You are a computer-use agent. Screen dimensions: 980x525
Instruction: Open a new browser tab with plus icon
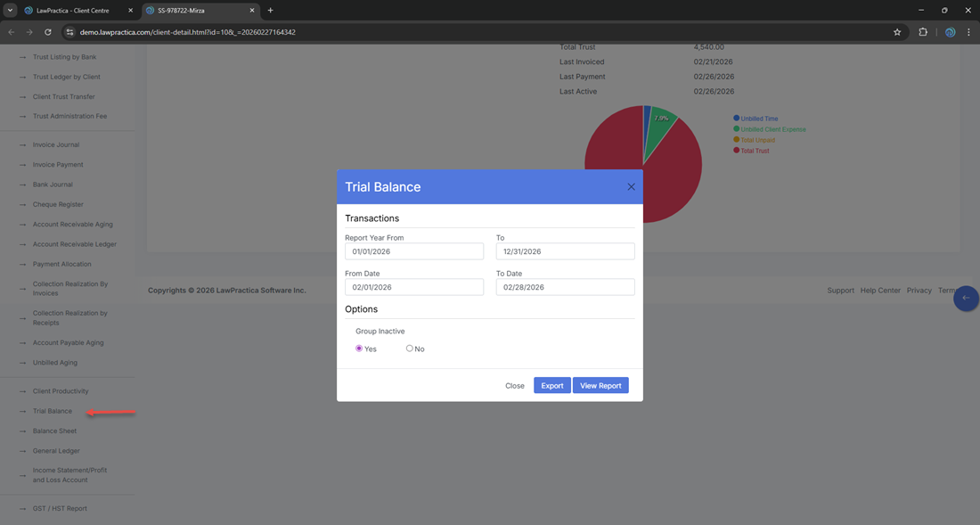point(271,11)
